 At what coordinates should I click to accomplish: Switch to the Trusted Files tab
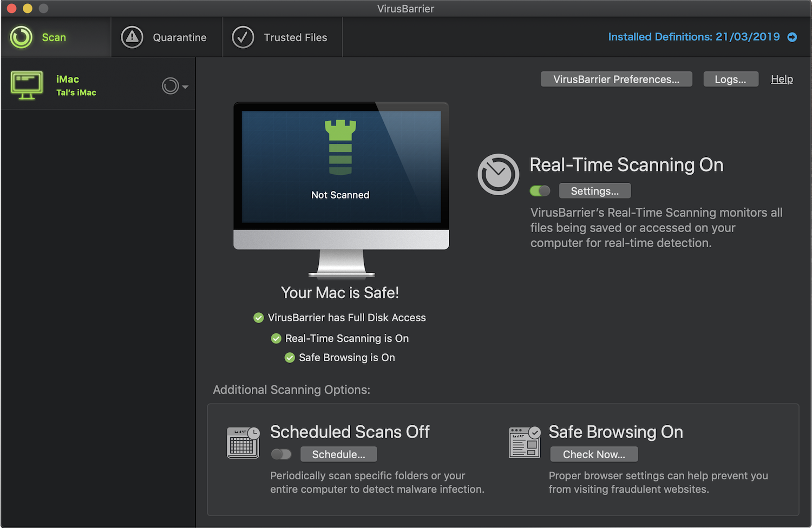point(295,37)
